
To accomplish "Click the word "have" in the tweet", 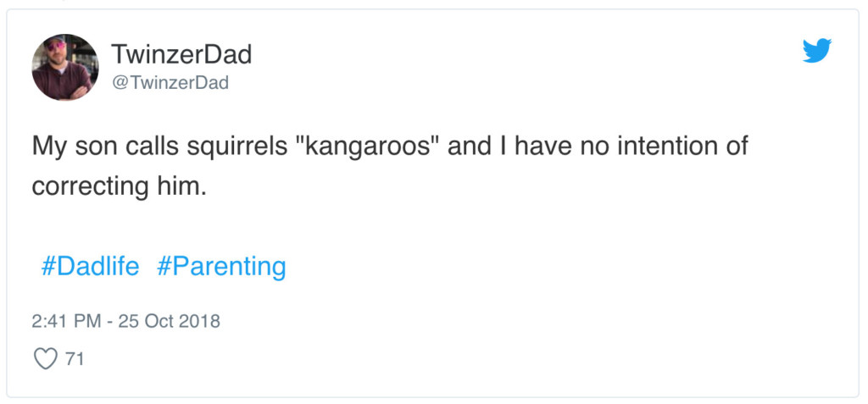I will click(x=542, y=147).
